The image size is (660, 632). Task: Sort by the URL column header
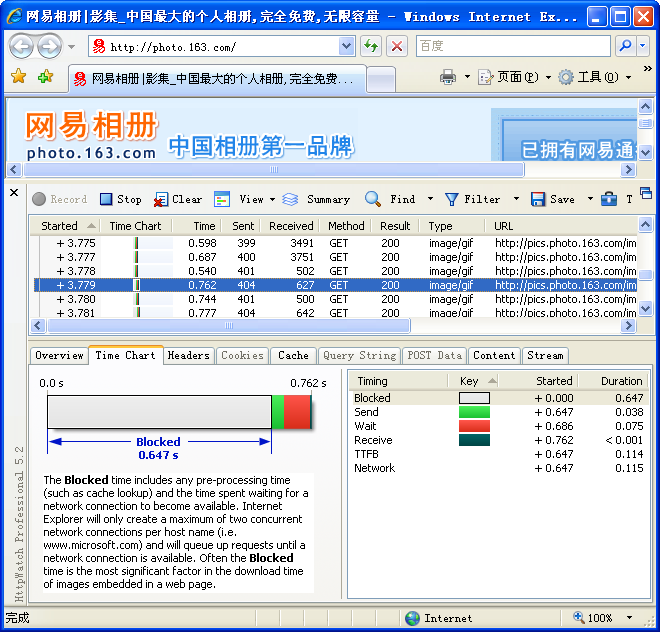tap(560, 226)
